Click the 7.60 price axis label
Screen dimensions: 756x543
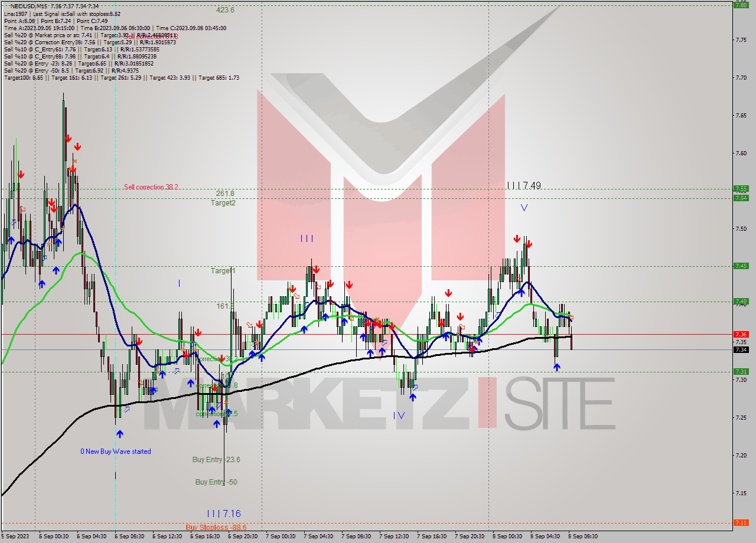tap(741, 153)
